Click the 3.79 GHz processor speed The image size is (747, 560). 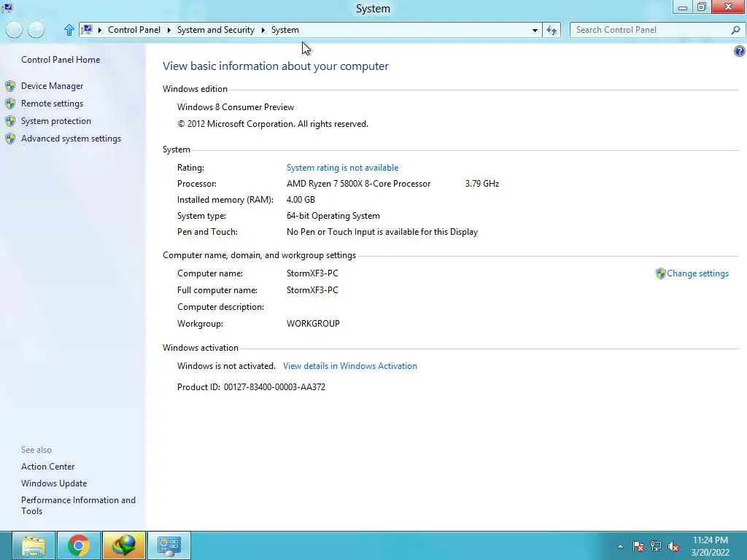(x=481, y=183)
